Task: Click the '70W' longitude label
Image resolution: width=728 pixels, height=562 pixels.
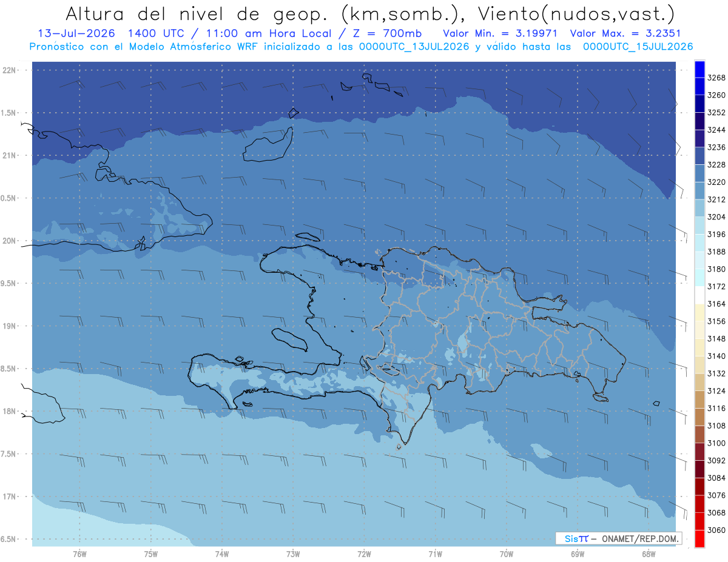Action: click(507, 554)
